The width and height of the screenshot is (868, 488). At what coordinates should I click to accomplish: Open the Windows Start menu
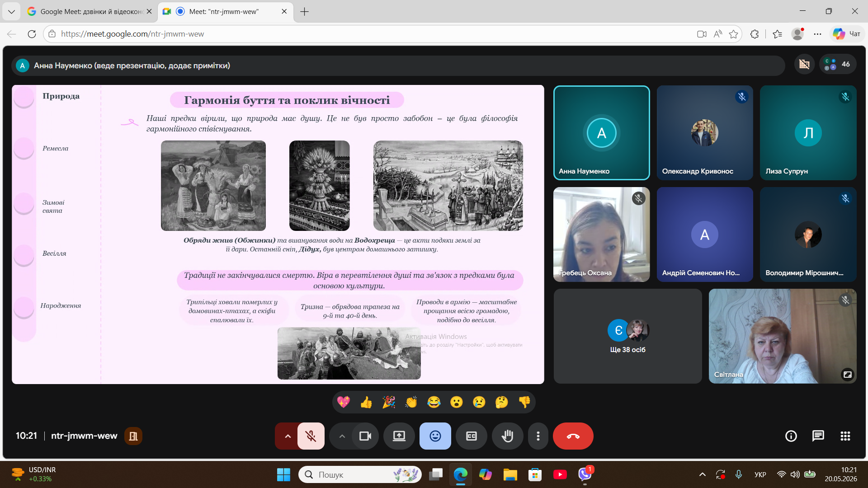(x=283, y=474)
